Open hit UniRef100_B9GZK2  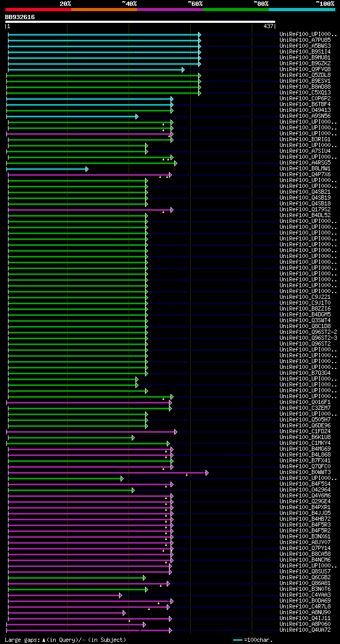click(305, 63)
